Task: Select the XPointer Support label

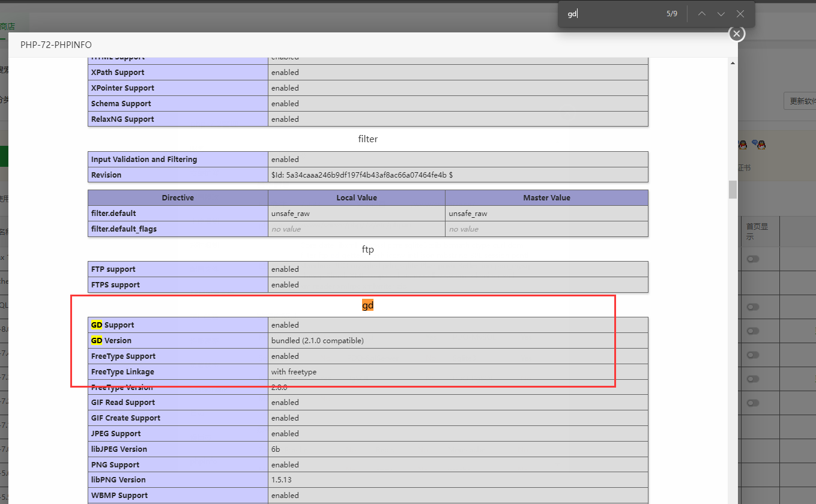Action: (x=122, y=88)
